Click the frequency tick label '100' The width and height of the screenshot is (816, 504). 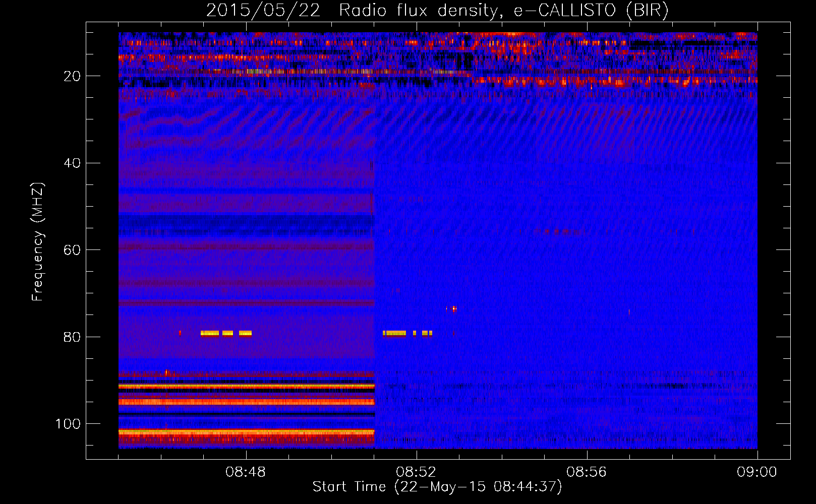[x=68, y=424]
